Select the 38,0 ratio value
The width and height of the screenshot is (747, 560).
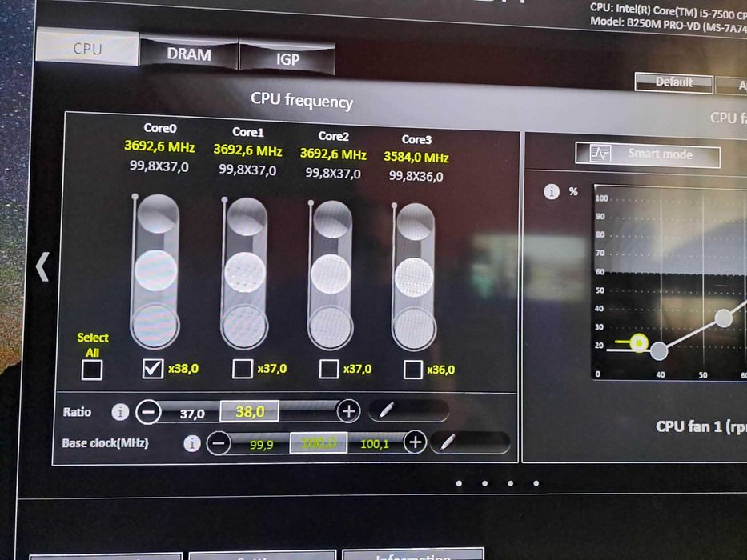point(249,411)
